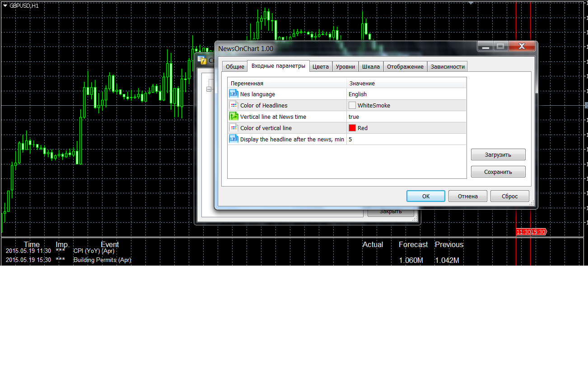Select the WhiteSmoke headline color swatch

352,105
